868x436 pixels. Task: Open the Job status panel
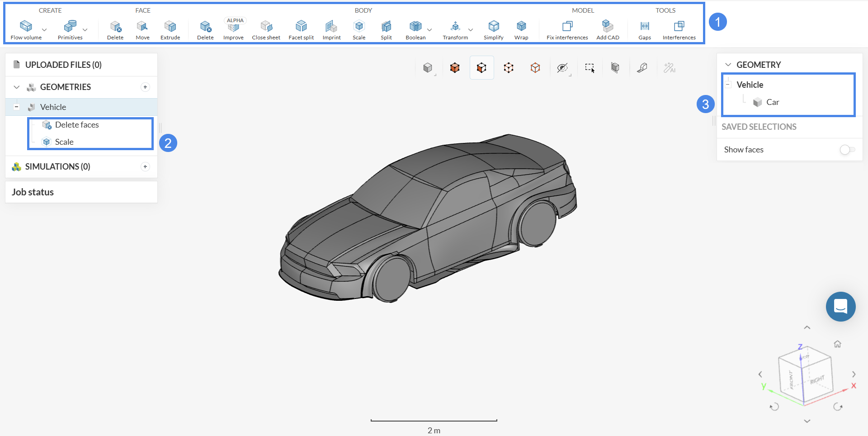(33, 192)
